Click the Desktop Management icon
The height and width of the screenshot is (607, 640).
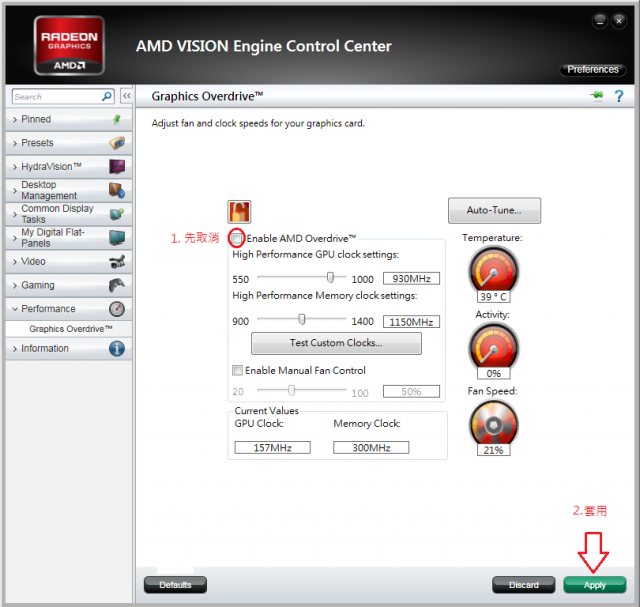(x=117, y=190)
